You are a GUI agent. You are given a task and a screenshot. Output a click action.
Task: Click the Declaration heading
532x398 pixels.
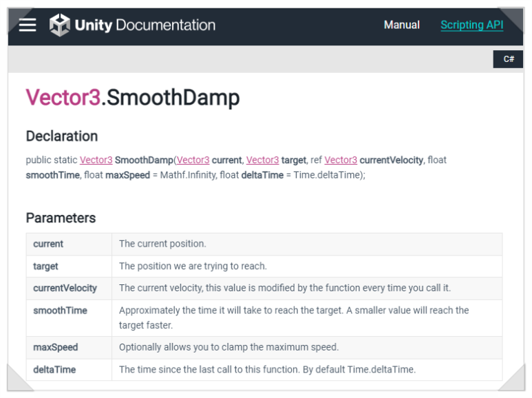(x=62, y=136)
